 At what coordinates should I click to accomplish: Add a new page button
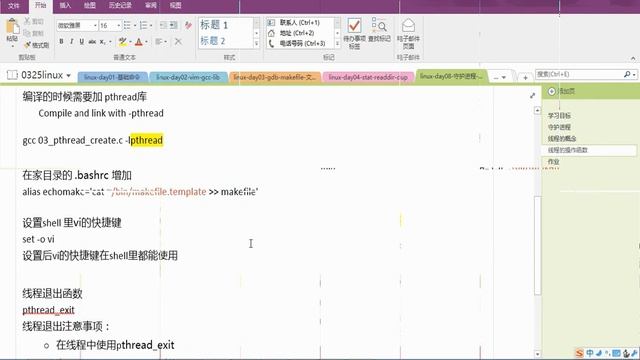(x=562, y=91)
